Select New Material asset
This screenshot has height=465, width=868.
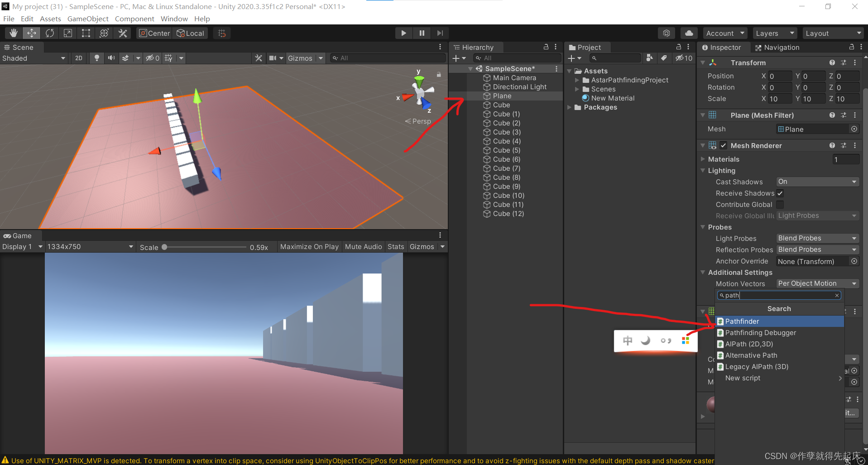tap(612, 98)
